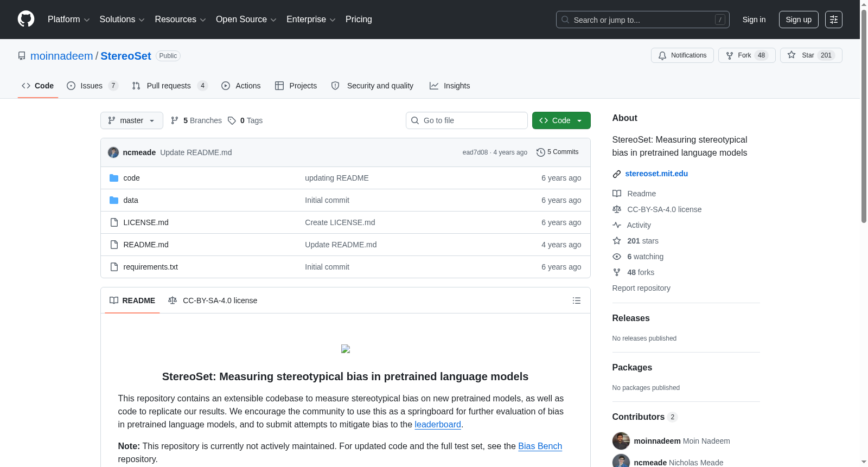This screenshot has width=868, height=467.
Task: Open the StereoSet repository name link
Action: (126, 56)
